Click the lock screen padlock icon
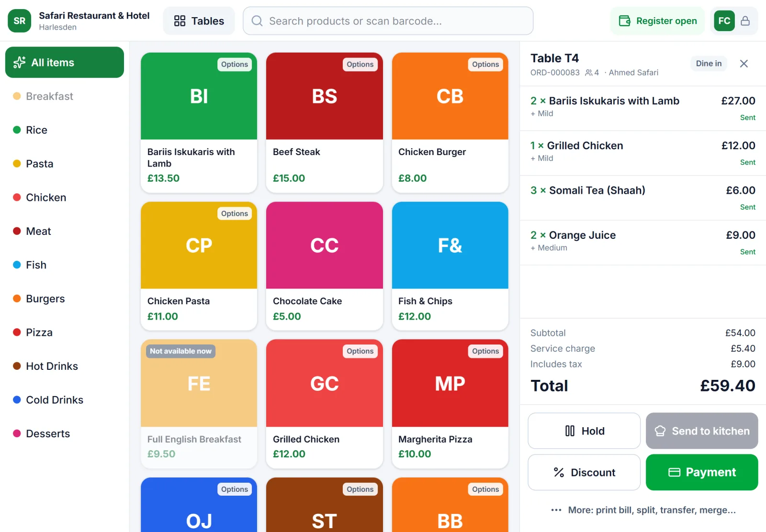This screenshot has width=766, height=532. click(745, 21)
